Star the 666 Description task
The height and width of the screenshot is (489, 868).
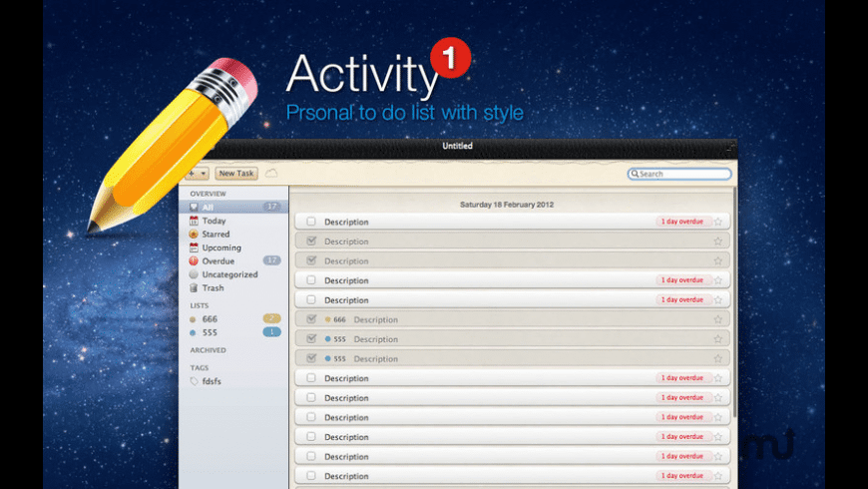[718, 319]
